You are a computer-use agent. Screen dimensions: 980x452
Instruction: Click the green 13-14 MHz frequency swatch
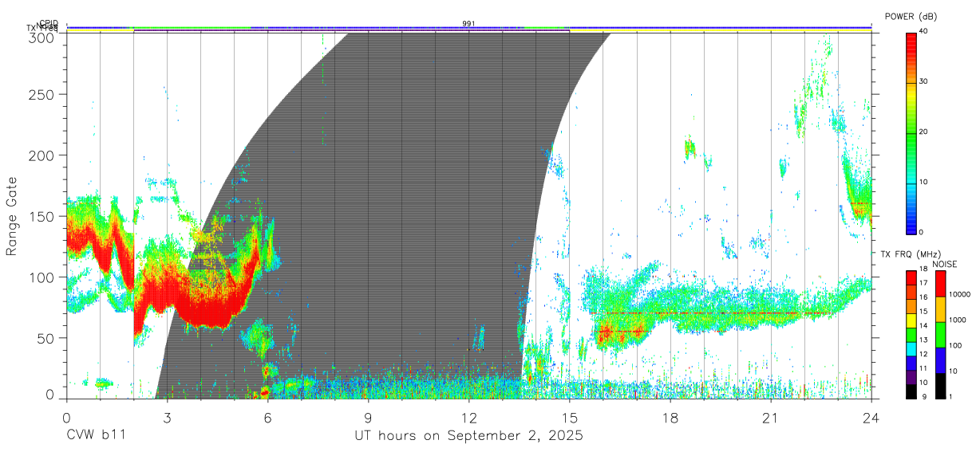coord(911,335)
